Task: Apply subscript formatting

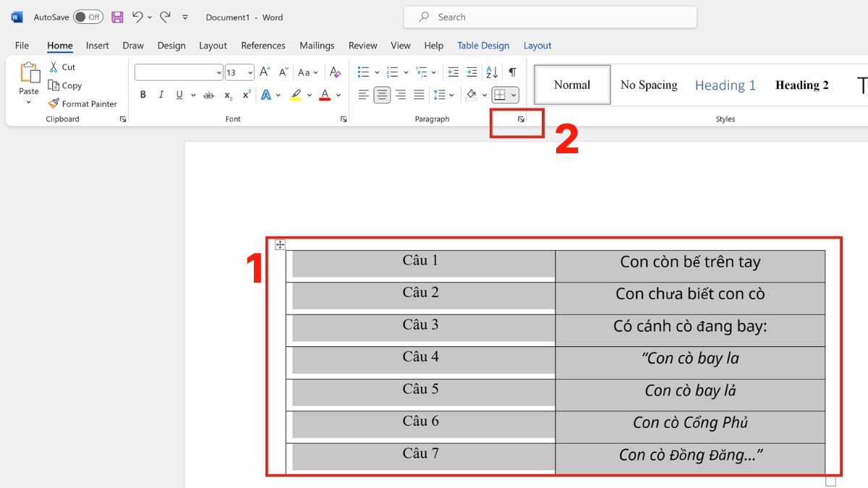Action: (x=229, y=95)
